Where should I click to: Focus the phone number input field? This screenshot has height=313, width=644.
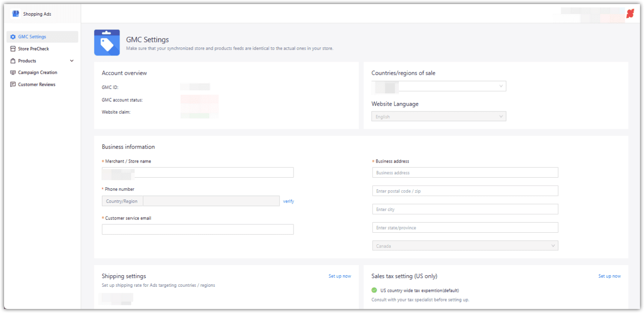pyautogui.click(x=211, y=201)
